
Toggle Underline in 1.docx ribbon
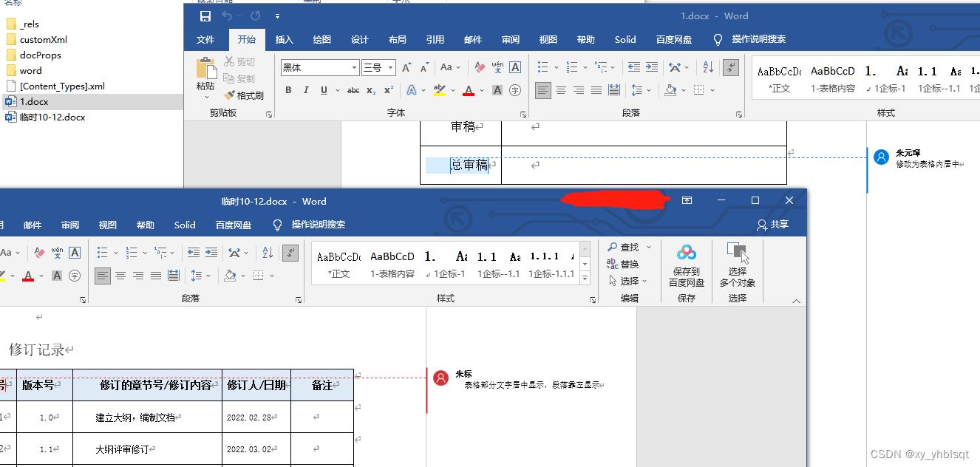pos(324,90)
